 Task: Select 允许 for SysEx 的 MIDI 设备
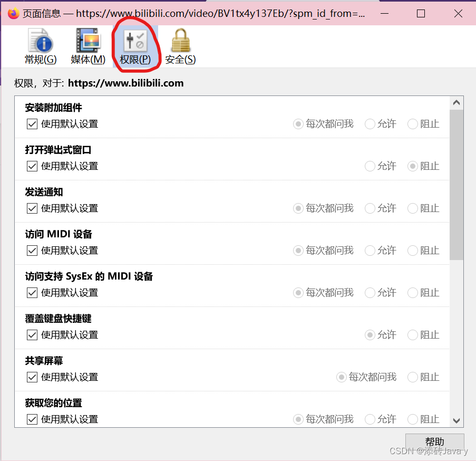click(370, 293)
